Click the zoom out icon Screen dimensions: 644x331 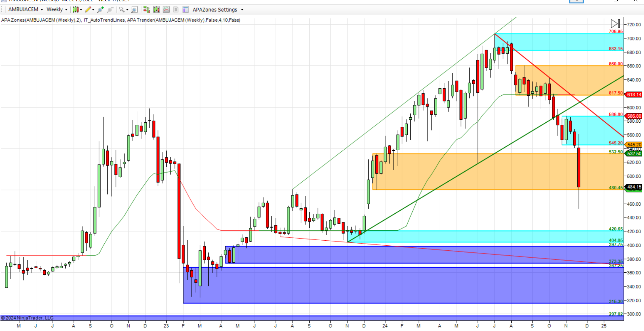(110, 9)
